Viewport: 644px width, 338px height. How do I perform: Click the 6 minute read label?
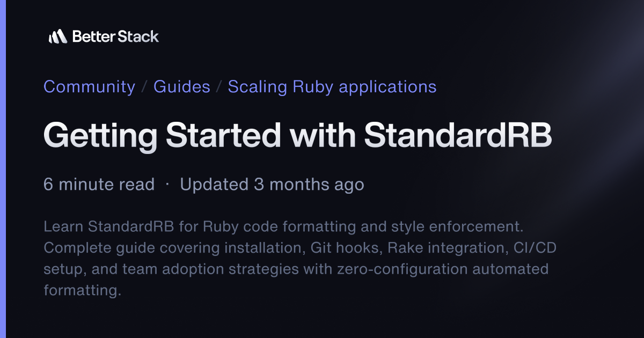pos(99,185)
